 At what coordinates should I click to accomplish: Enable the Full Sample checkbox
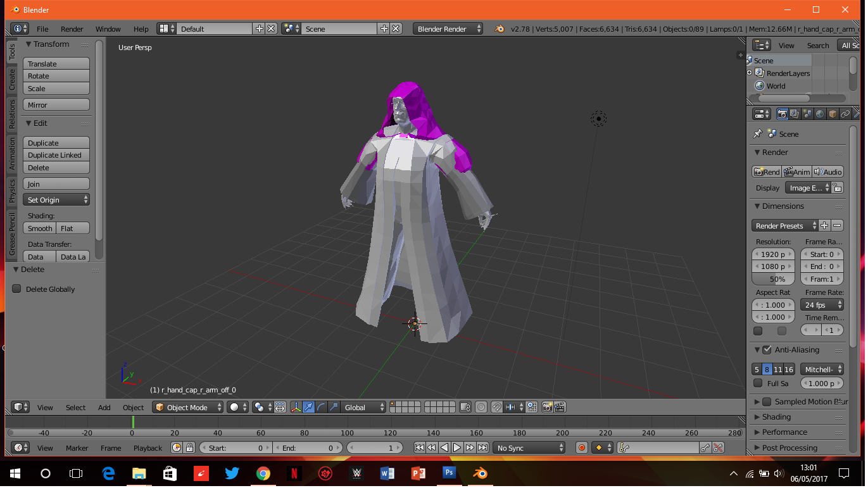[758, 384]
